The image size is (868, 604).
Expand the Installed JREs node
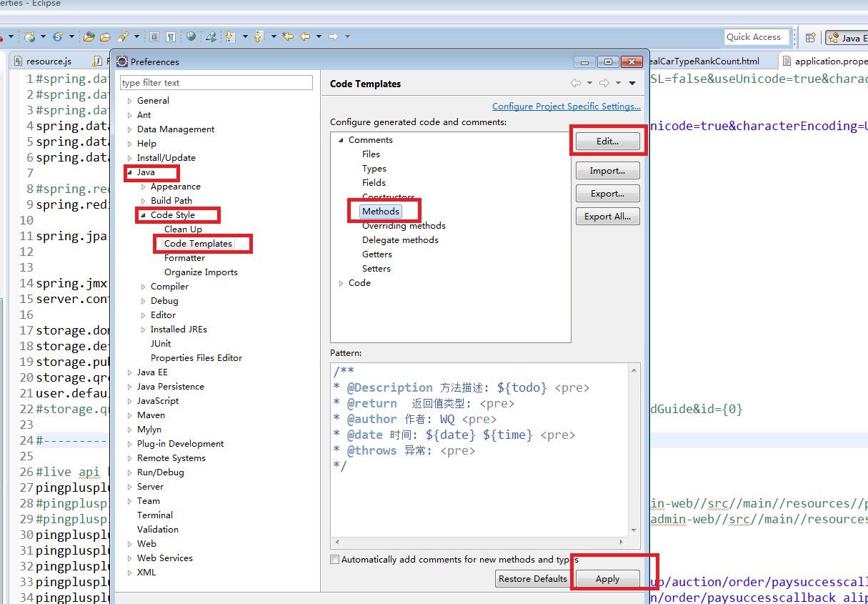[144, 330]
